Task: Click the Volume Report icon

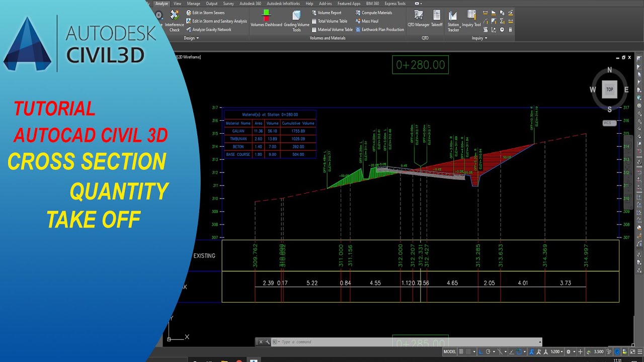Action: point(314,13)
